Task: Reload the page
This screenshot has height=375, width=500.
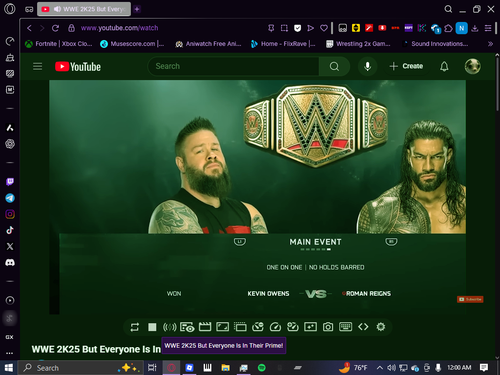Action: pyautogui.click(x=55, y=28)
